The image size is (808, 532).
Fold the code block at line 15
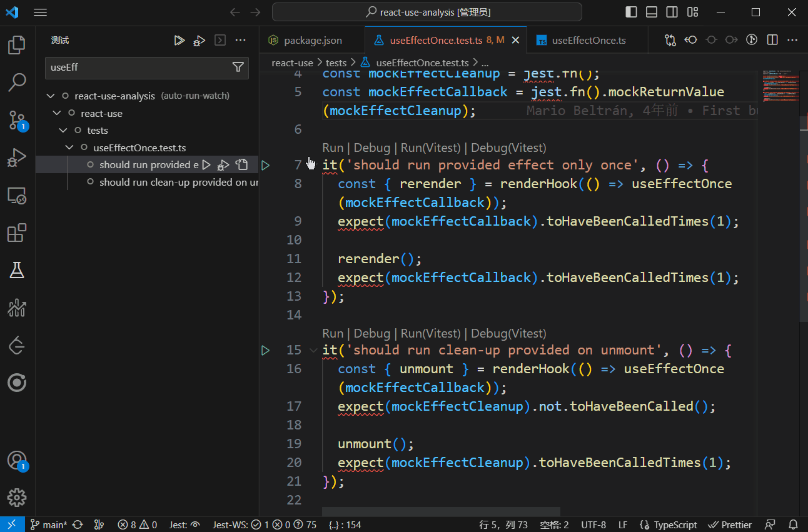(x=313, y=350)
